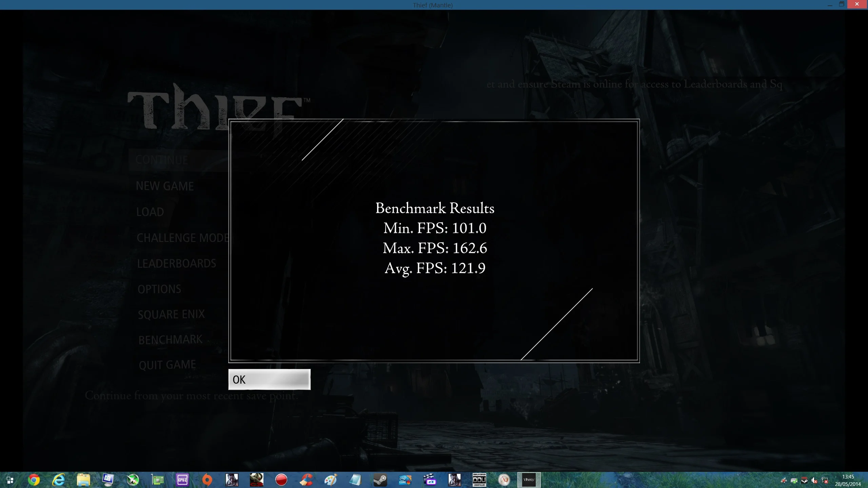Click OK to dismiss benchmark results

(x=269, y=379)
